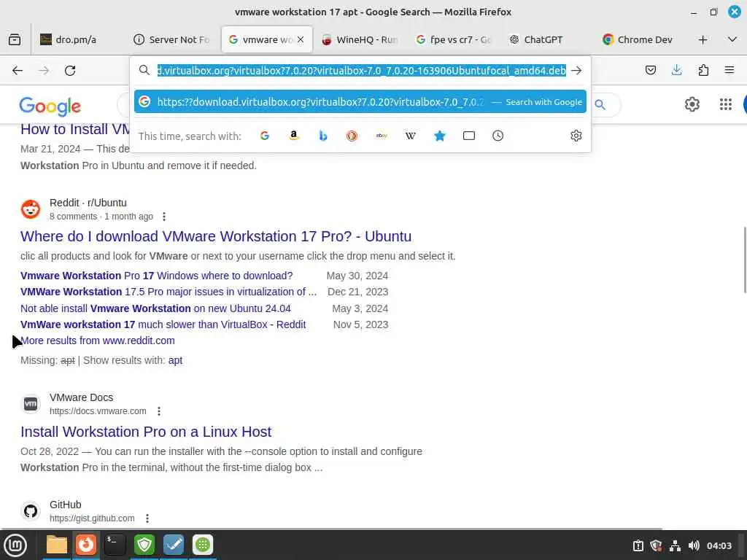747x560 pixels.
Task: Open VmWare workstation 17 much slower link
Action: [x=163, y=324]
